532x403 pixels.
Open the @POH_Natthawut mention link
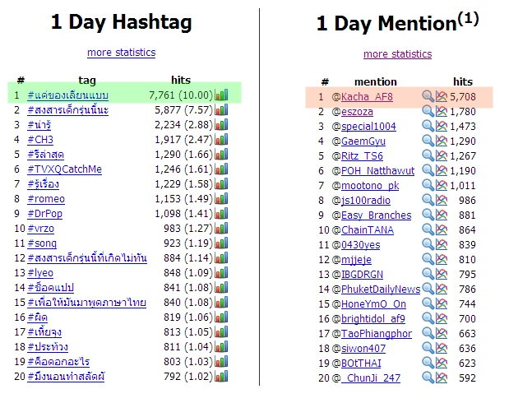[x=377, y=170]
